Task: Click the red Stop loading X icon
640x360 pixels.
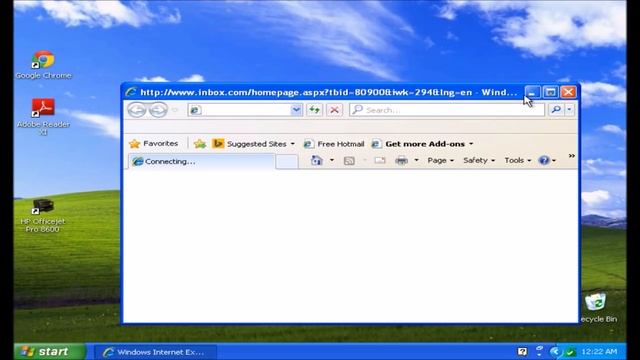Action: pyautogui.click(x=334, y=110)
